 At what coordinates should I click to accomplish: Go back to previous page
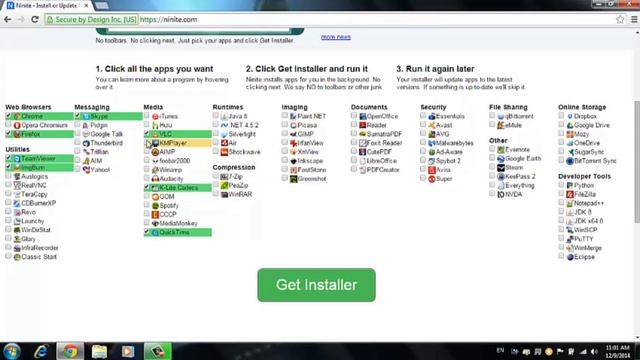[8, 19]
